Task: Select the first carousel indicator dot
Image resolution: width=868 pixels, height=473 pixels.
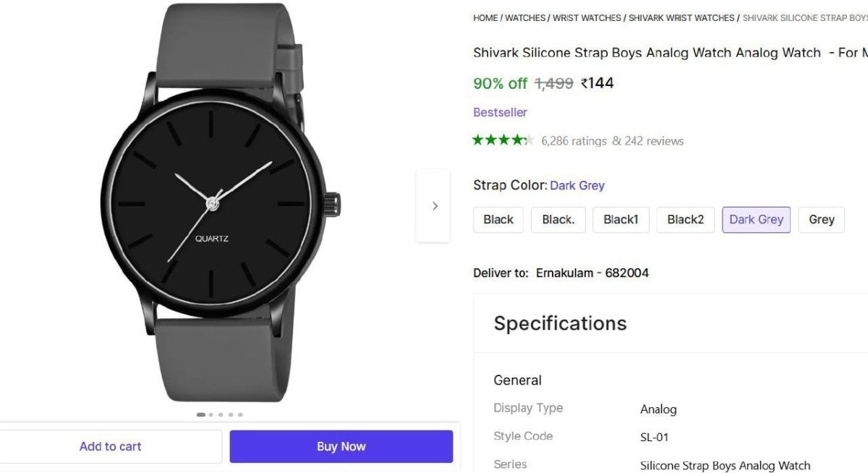Action: [x=200, y=415]
